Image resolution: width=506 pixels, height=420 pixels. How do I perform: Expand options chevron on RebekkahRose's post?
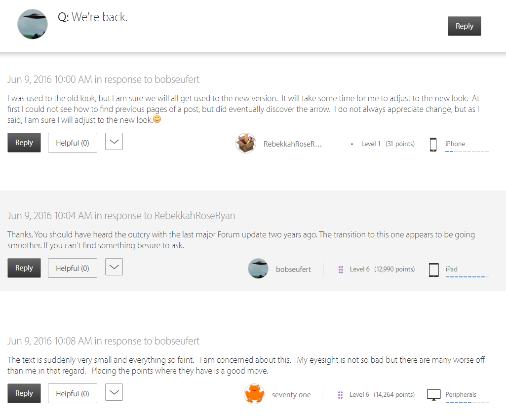coord(114,141)
